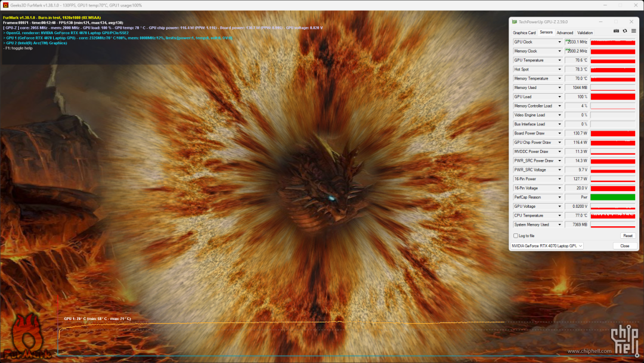Click the CPU Temperature history graph

click(x=613, y=216)
